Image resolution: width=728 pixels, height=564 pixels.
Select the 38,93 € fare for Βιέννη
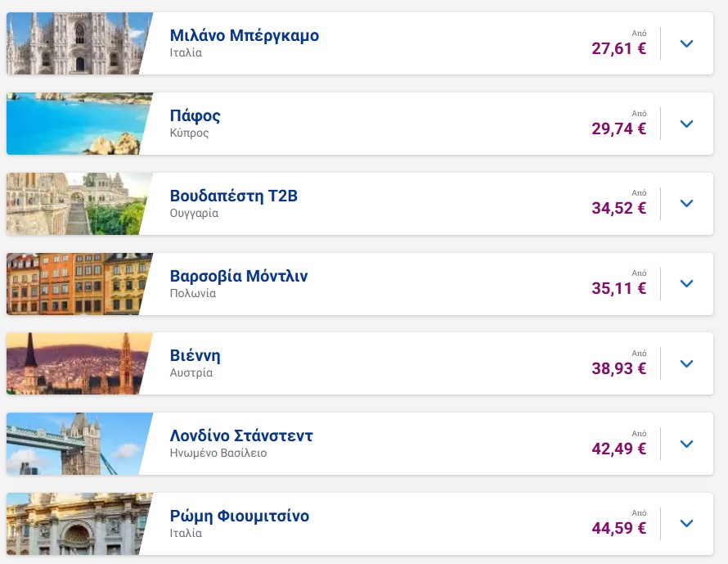tap(618, 368)
